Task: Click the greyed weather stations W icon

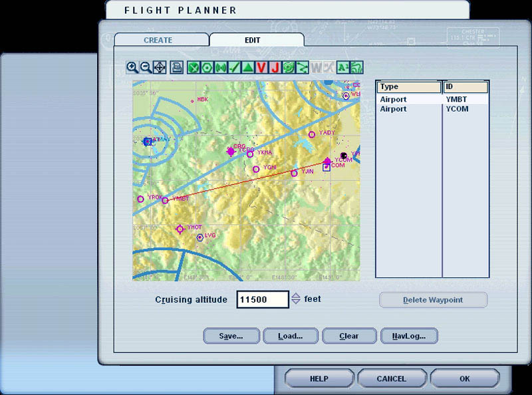Action: (316, 68)
